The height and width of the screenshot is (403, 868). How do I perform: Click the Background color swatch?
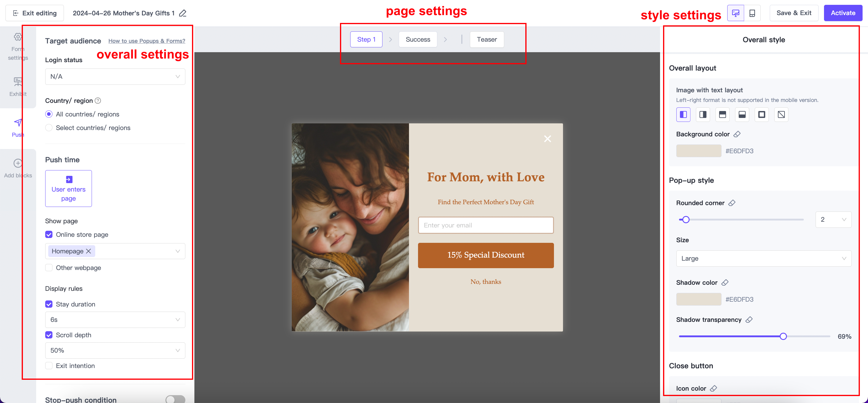pyautogui.click(x=698, y=151)
